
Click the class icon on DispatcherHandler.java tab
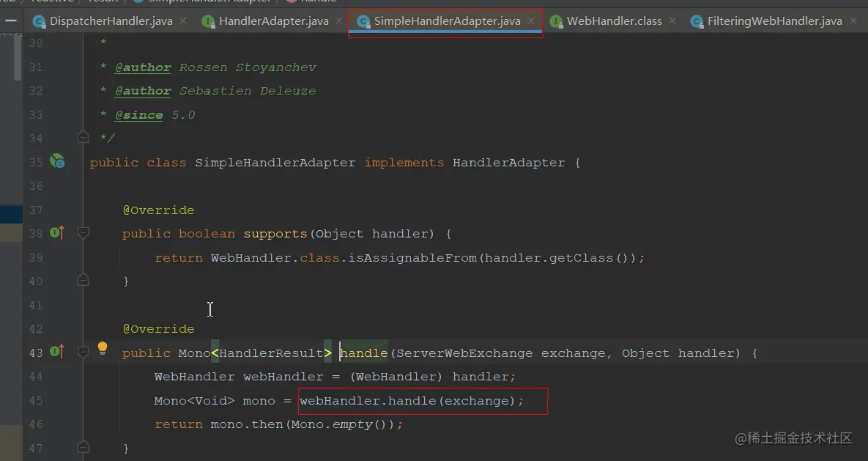pos(39,21)
